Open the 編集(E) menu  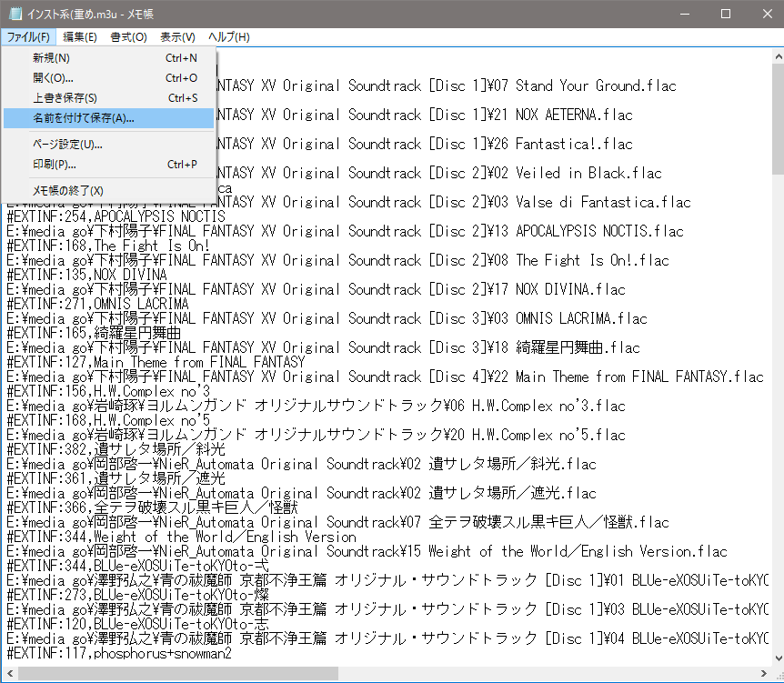(79, 37)
